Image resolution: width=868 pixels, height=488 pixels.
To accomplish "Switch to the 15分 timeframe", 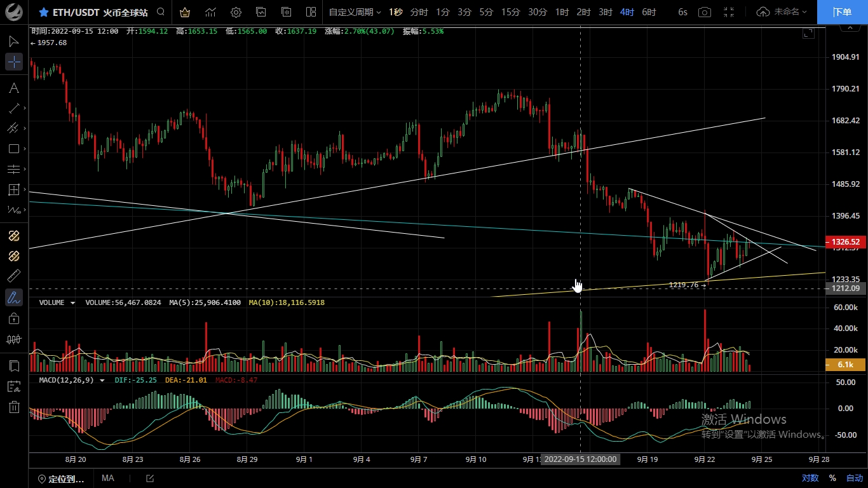I will tap(510, 12).
